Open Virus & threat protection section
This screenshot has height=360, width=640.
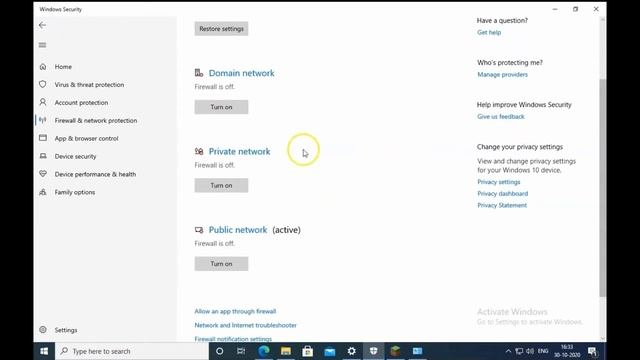click(x=89, y=84)
